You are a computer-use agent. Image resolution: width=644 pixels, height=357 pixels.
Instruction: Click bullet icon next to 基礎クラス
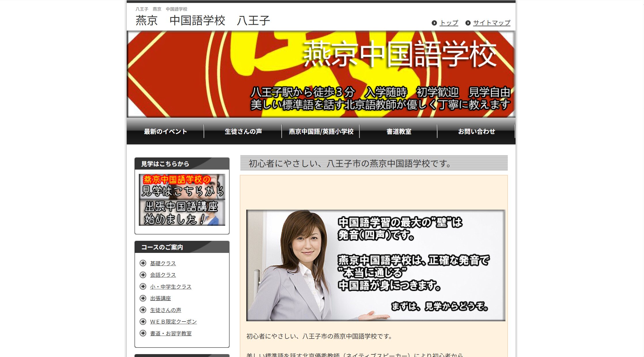coord(143,263)
